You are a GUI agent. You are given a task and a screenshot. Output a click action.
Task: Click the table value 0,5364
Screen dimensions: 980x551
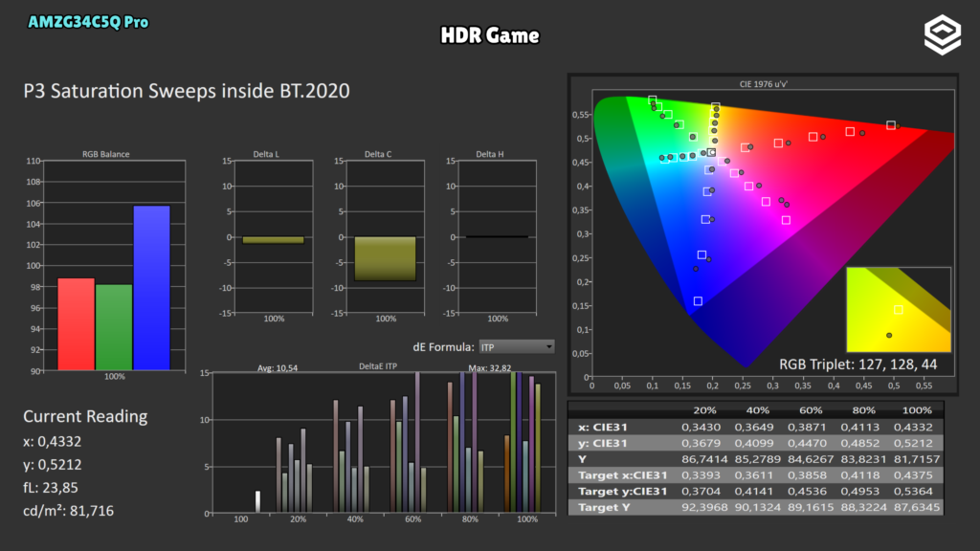[x=913, y=492]
